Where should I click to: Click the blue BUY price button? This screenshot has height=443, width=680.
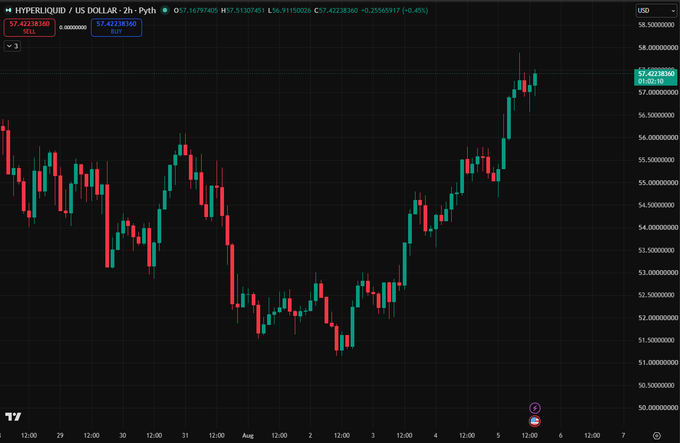(x=116, y=27)
